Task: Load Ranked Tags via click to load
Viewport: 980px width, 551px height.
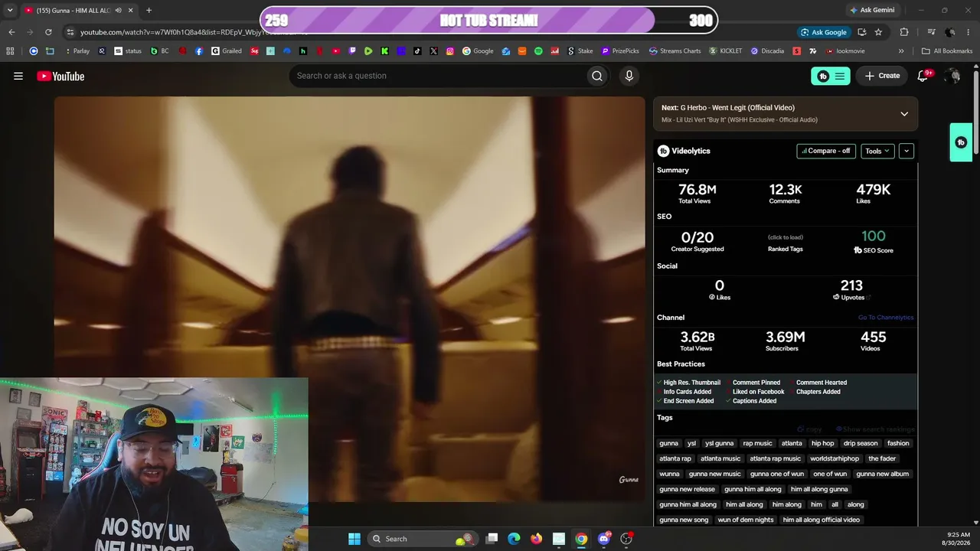Action: [786, 237]
